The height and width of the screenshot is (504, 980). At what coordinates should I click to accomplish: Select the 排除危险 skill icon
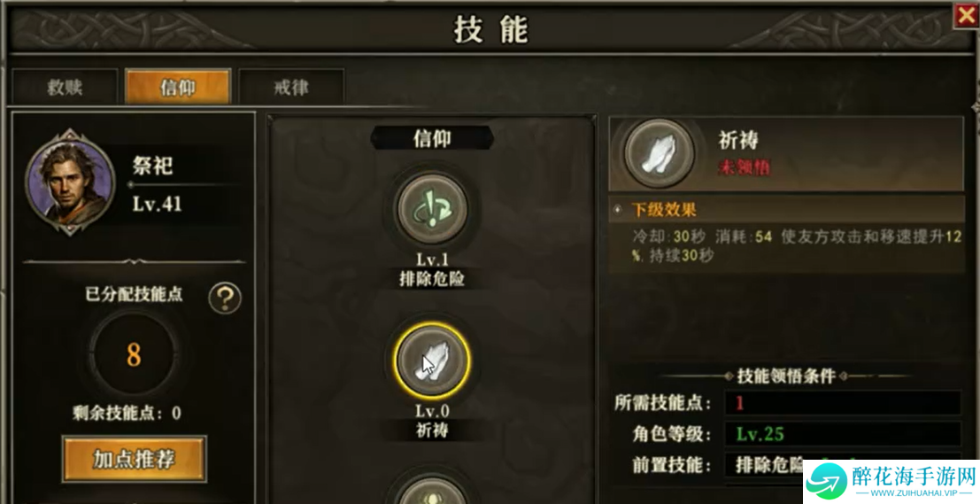tap(433, 209)
